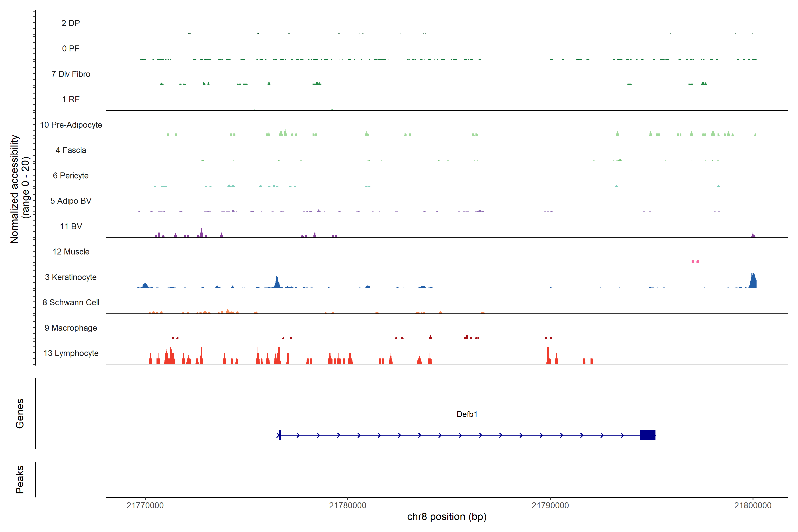
Task: Click the small Defb1 first exon at the left end
Action: coord(280,435)
